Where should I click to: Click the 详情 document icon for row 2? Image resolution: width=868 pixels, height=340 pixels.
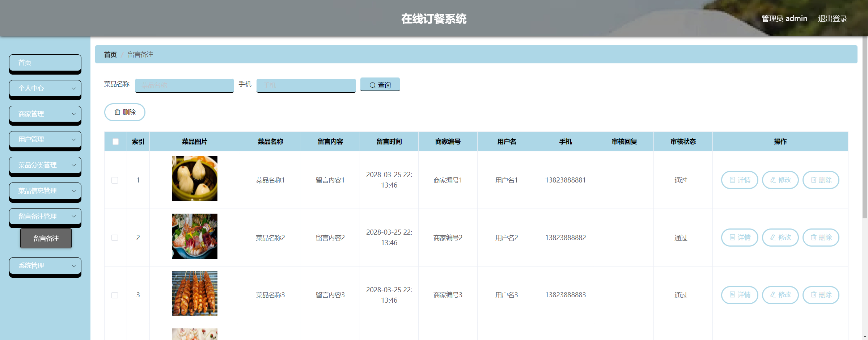tap(732, 238)
